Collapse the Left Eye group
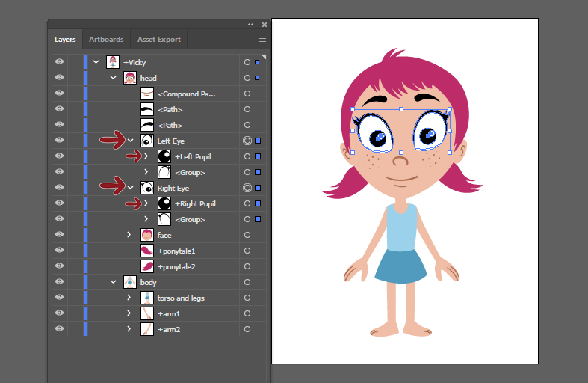The image size is (588, 383). click(x=131, y=141)
